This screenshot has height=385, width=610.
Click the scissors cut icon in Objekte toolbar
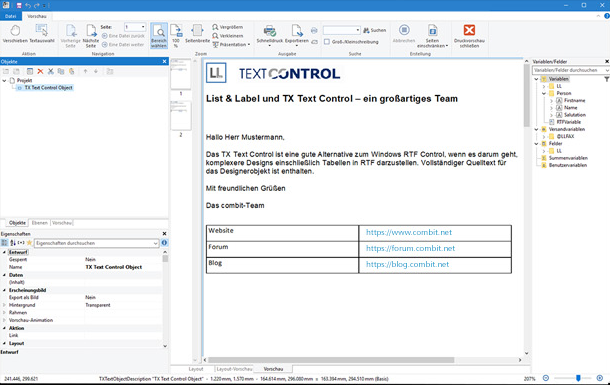pyautogui.click(x=51, y=71)
